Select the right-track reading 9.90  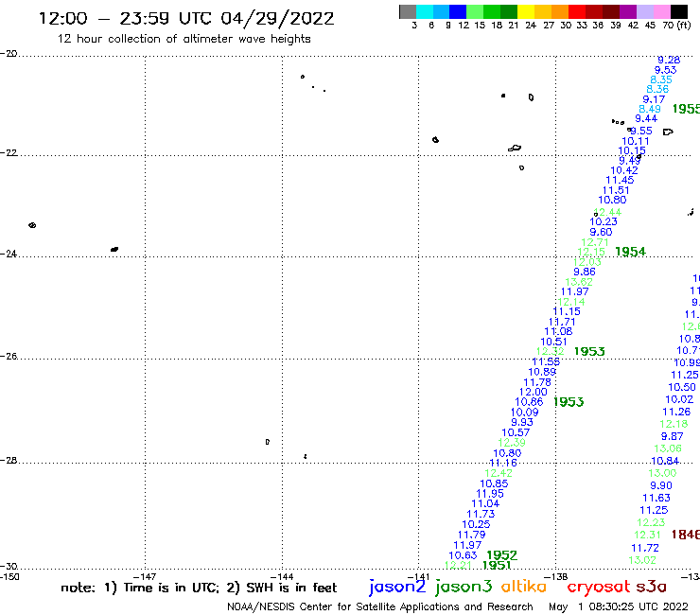(x=661, y=485)
